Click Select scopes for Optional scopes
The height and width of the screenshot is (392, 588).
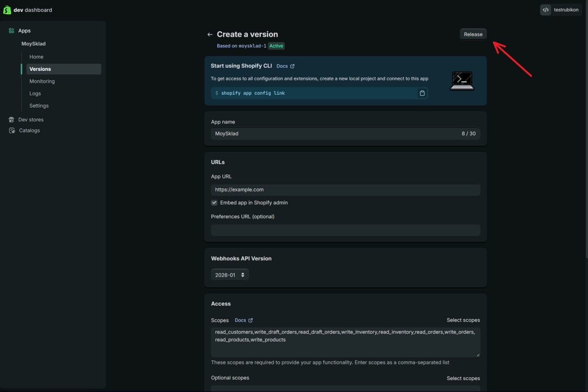(463, 378)
